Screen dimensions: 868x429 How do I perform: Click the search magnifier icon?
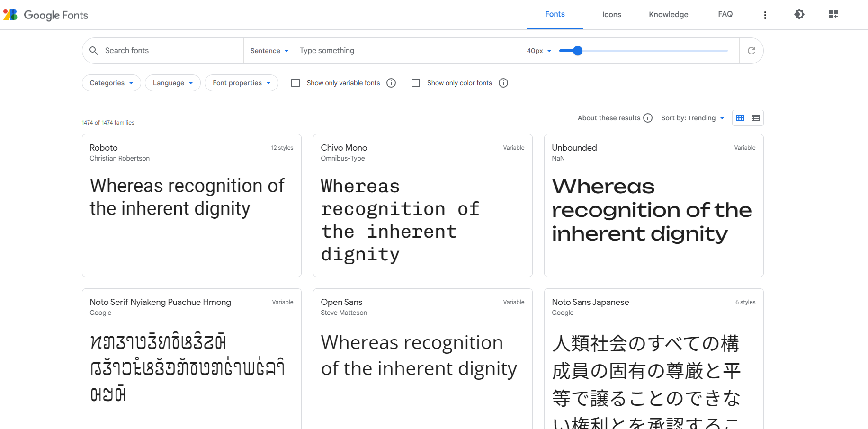(94, 50)
